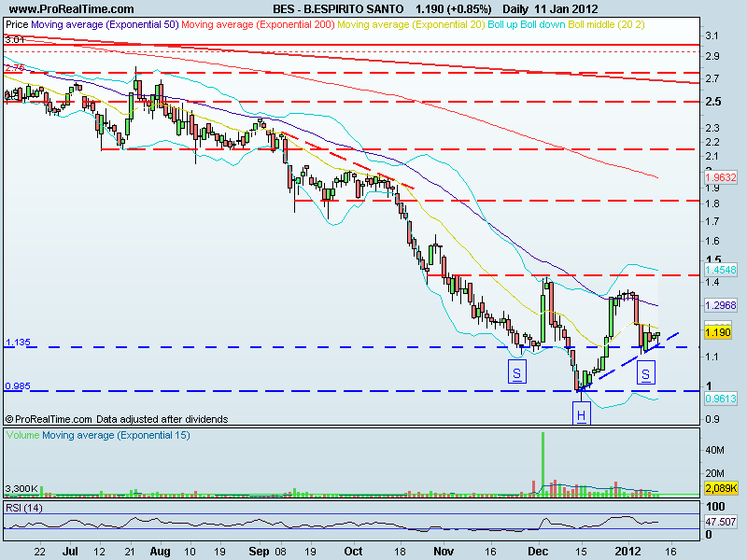The image size is (747, 560).
Task: Click the 'Dec' date axis label
Action: 538,552
